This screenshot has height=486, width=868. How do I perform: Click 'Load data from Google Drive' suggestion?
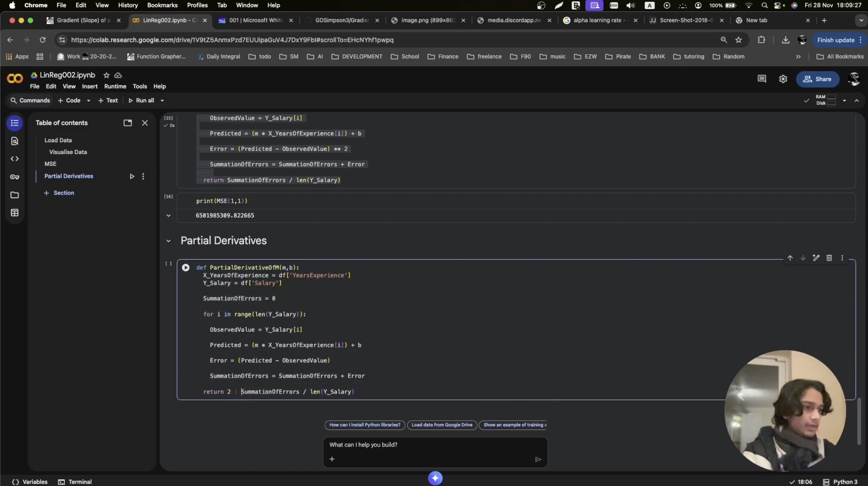point(442,425)
